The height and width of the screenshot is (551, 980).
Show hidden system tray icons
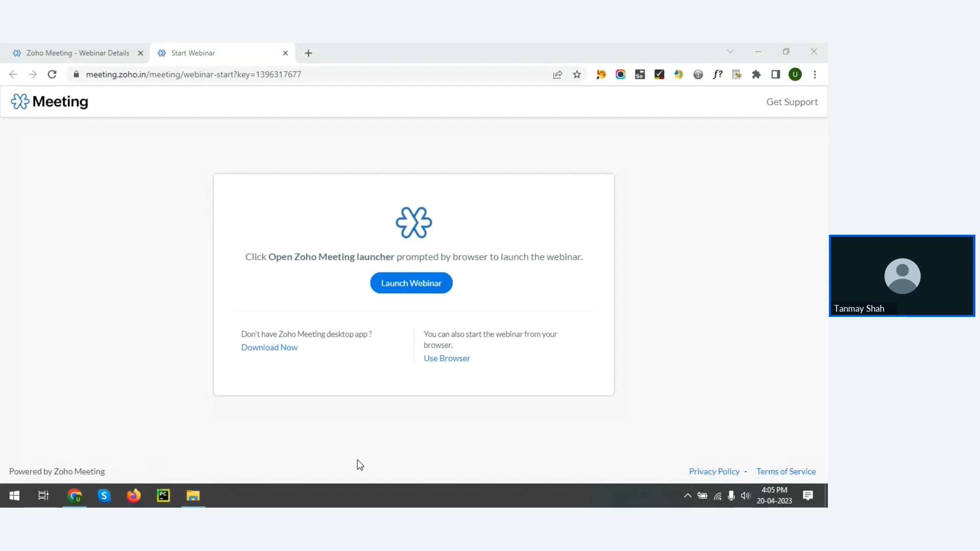click(x=688, y=495)
